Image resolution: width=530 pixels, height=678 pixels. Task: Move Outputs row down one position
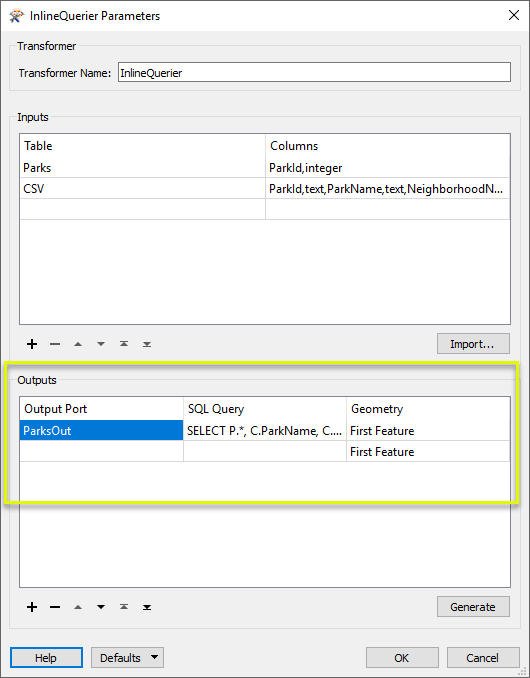pos(101,607)
